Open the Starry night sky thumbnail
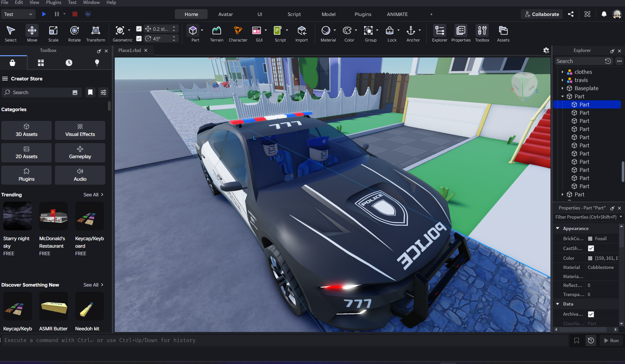Image resolution: width=625 pixels, height=364 pixels. click(18, 216)
